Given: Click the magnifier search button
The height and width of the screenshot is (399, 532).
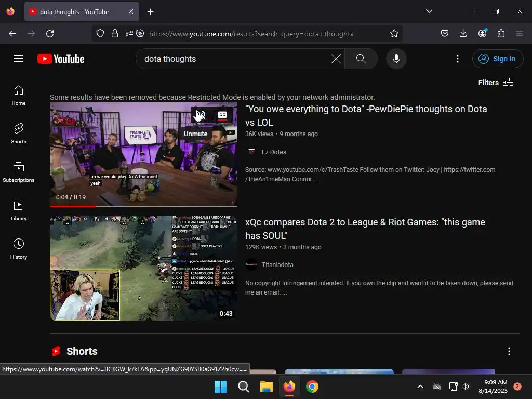Looking at the screenshot, I should [361, 59].
